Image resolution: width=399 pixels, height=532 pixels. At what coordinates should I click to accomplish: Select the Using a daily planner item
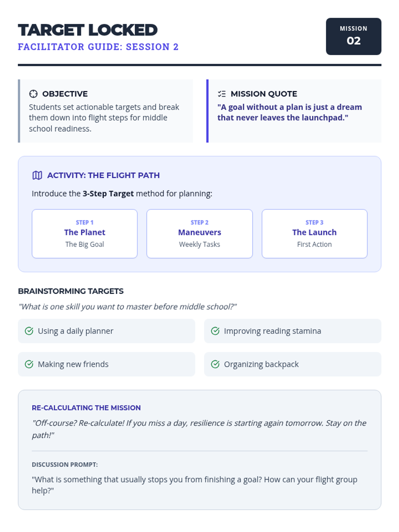[x=106, y=331]
